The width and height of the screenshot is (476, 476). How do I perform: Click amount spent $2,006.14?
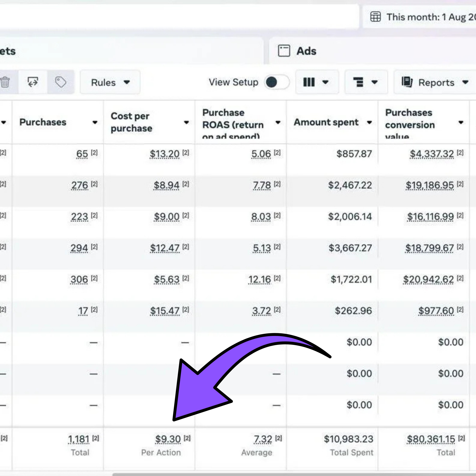[x=350, y=217]
